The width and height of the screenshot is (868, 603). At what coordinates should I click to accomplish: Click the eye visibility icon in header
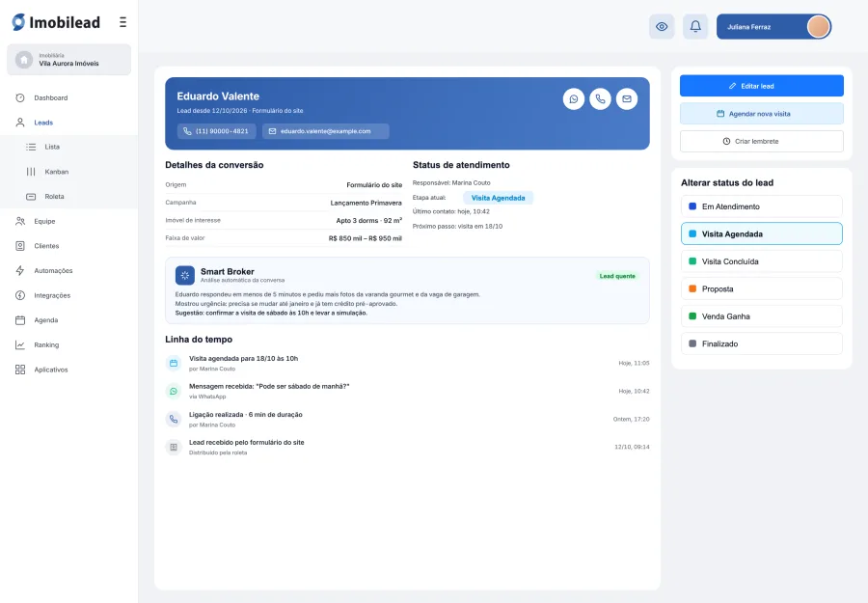[662, 27]
